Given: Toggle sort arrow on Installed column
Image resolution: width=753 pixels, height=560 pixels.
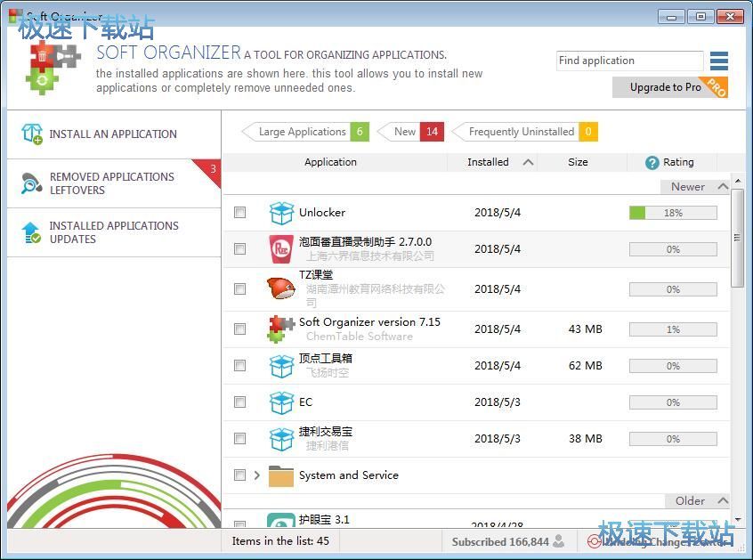Looking at the screenshot, I should pos(528,162).
